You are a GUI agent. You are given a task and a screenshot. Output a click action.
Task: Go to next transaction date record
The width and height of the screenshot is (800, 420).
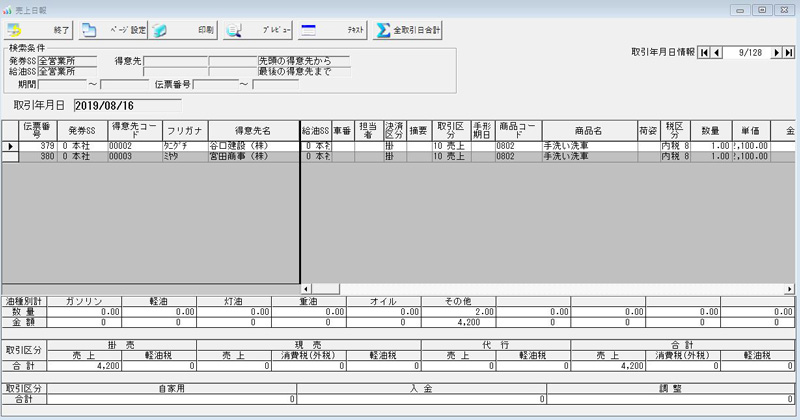[776, 52]
